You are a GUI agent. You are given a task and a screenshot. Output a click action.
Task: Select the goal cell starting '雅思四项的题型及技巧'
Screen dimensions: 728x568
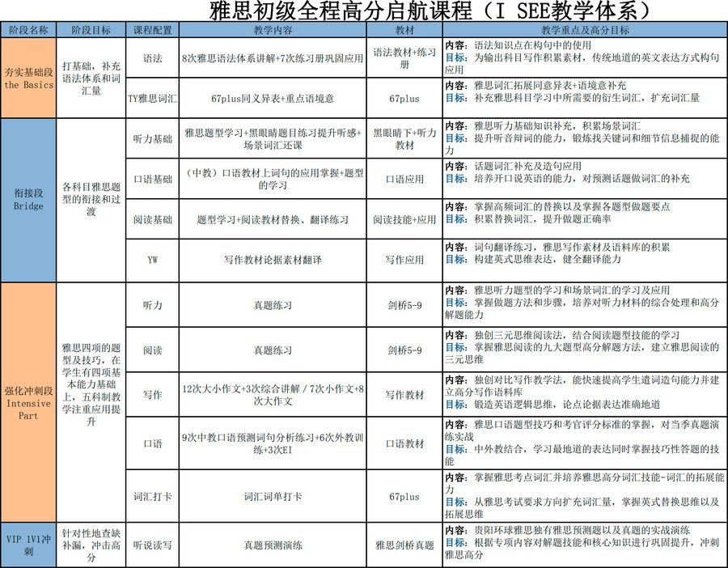(x=91, y=402)
